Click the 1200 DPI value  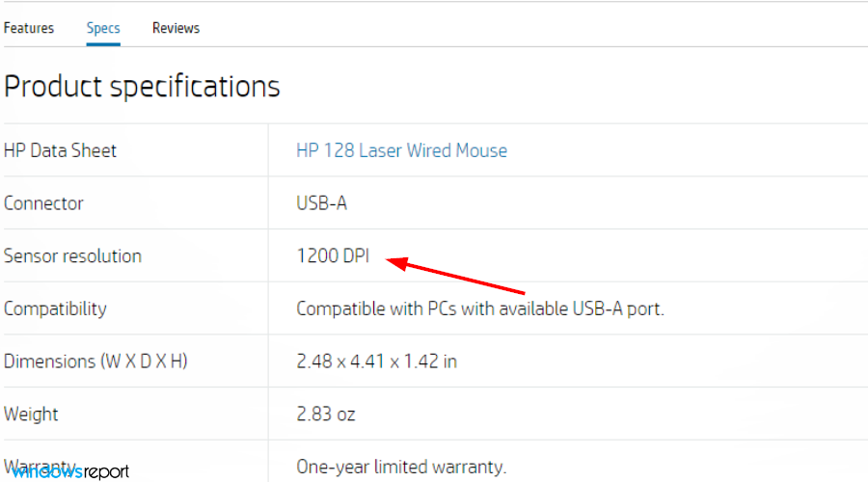point(333,255)
